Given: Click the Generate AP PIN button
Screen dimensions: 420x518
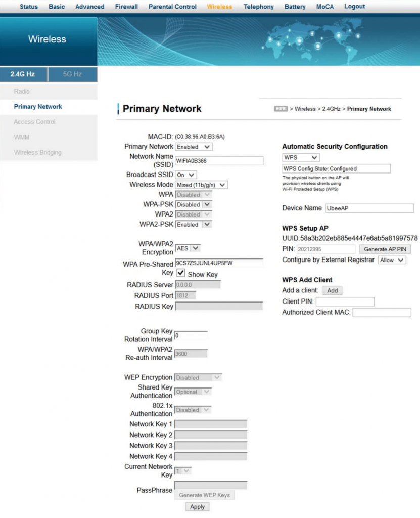Looking at the screenshot, I should (385, 248).
